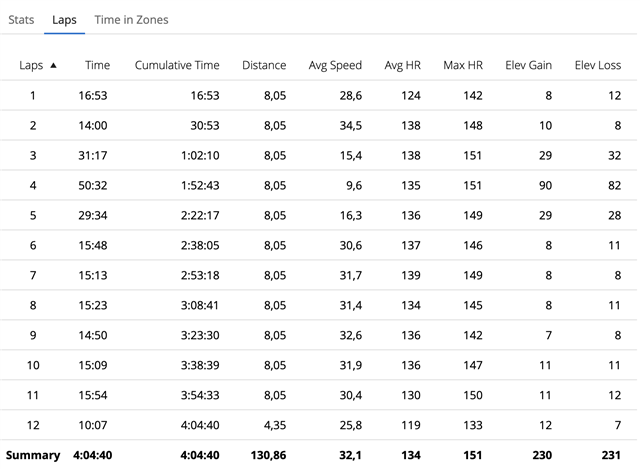Sort table by Distance header
640x469 pixels.
pyautogui.click(x=264, y=65)
